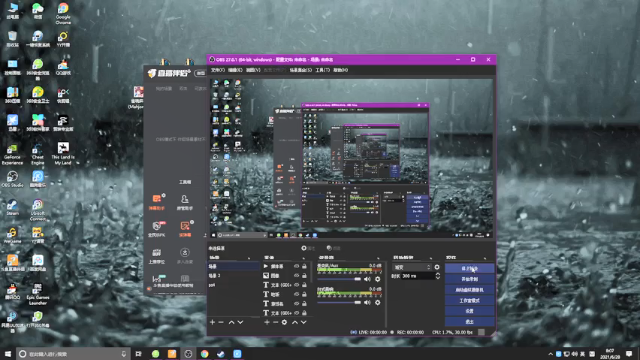This screenshot has height=360, width=640.
Task: Move the selected scene down
Action: tap(240, 322)
